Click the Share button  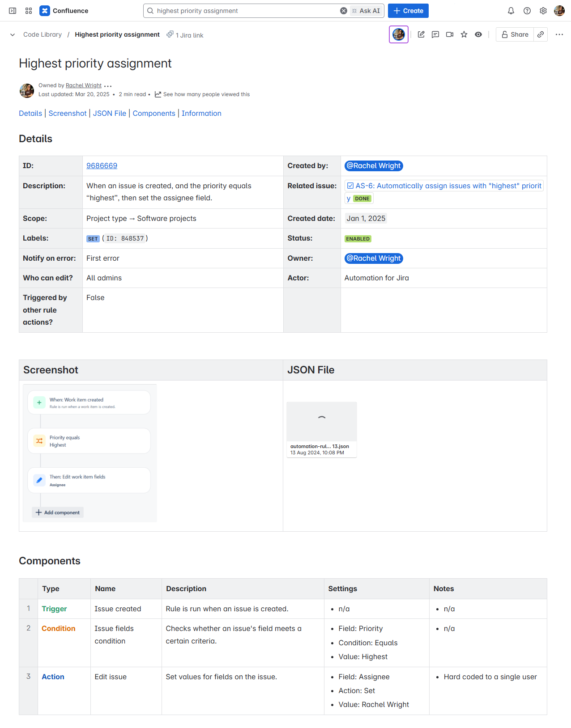pyautogui.click(x=515, y=34)
